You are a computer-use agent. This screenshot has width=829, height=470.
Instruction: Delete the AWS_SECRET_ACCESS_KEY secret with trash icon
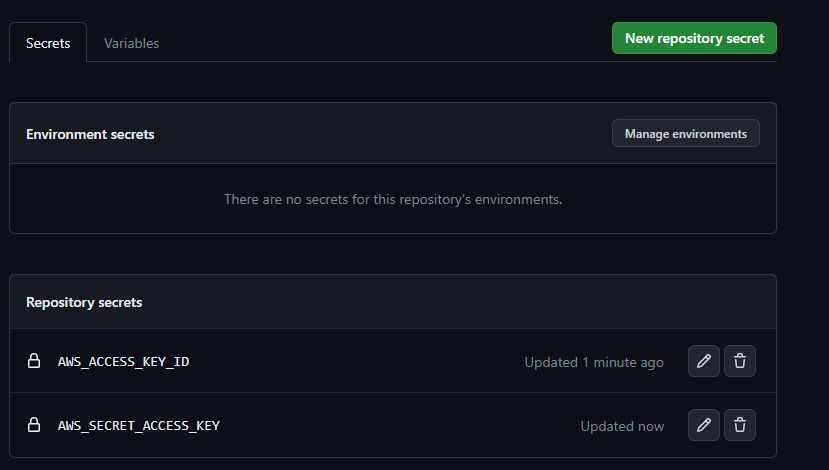click(x=740, y=425)
